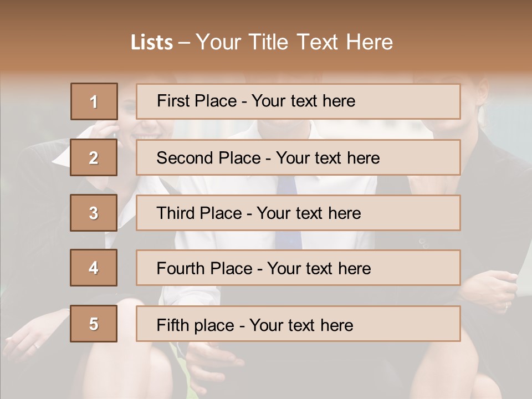Select the "Third Place - Your text here" box
Viewport: 532px width, 399px height.
click(x=298, y=213)
